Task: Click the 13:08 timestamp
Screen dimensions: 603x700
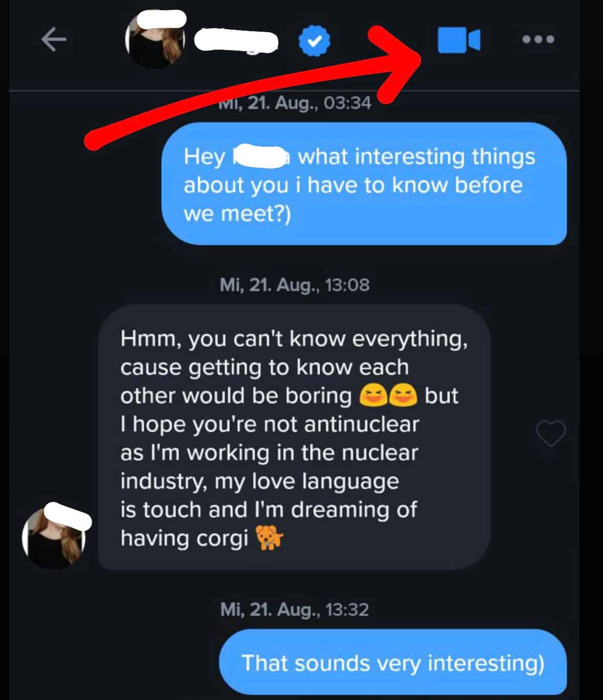Action: point(294,285)
